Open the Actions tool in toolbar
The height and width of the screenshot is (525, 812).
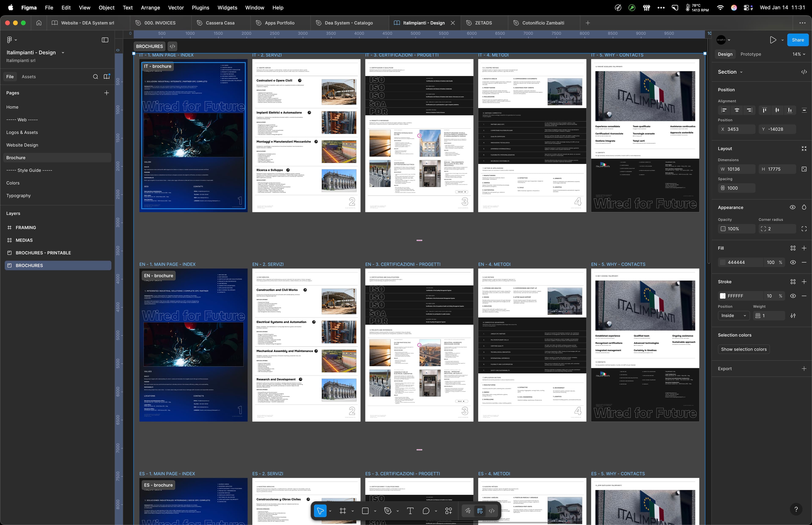pos(449,511)
